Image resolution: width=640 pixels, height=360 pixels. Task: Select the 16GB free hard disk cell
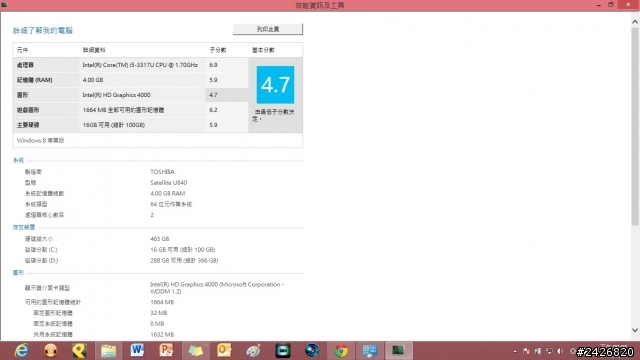tap(143, 125)
